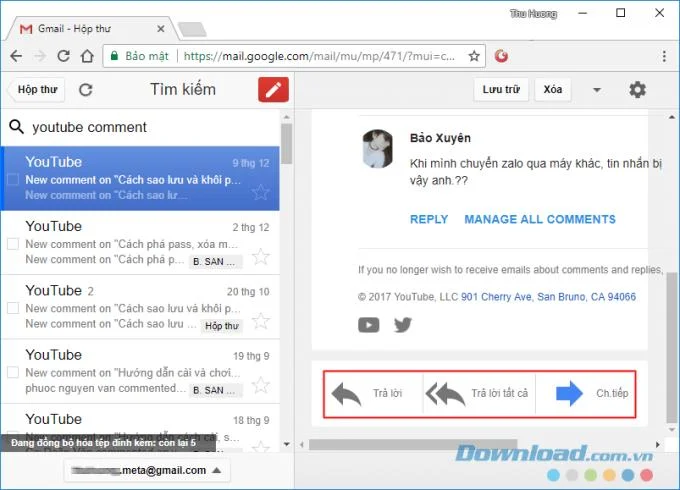Screen dimensions: 680x490
Task: Expand the account switcher arrow by meta@gmail.com
Action: click(x=217, y=470)
